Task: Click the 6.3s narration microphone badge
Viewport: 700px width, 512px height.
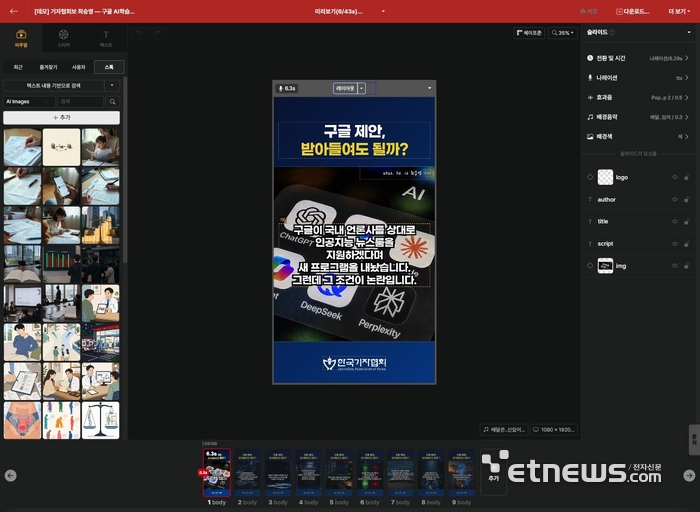Action: 287,88
